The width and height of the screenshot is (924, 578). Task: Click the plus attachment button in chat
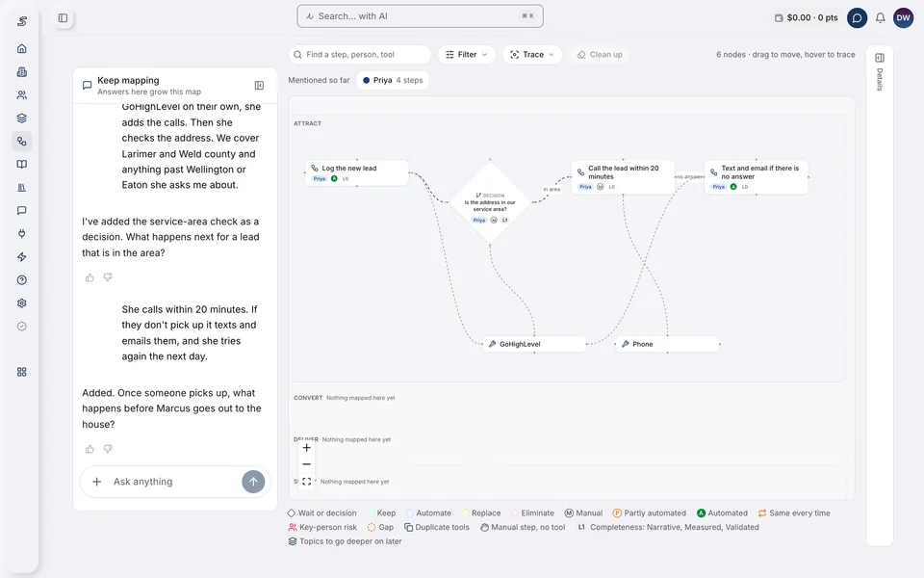click(x=96, y=482)
